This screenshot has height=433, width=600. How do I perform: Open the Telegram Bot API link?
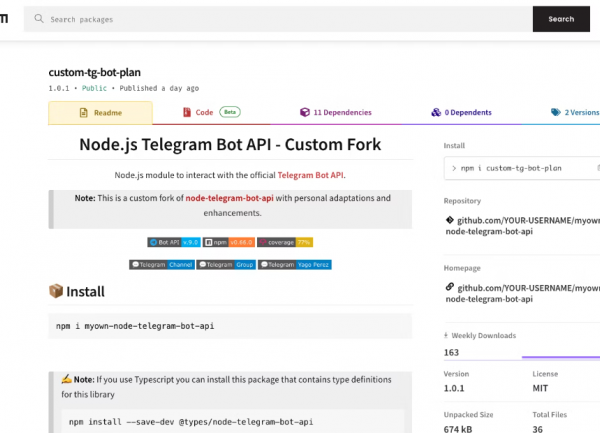310,175
